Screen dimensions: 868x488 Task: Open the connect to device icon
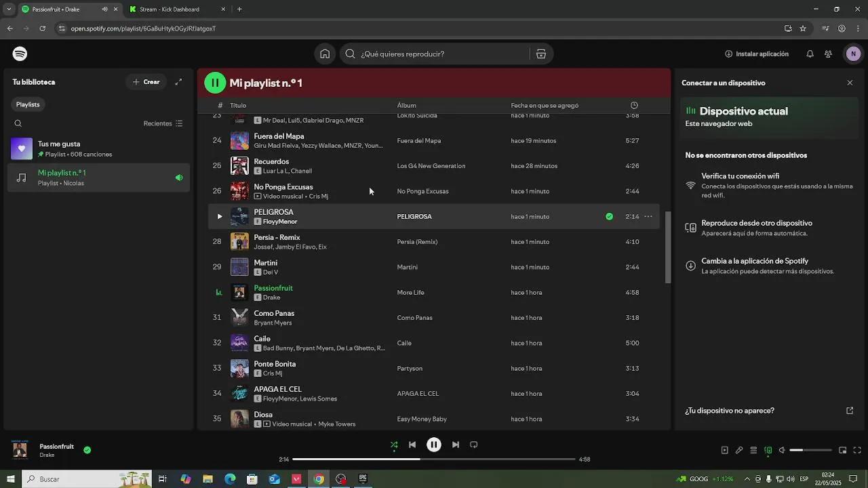coord(768,451)
